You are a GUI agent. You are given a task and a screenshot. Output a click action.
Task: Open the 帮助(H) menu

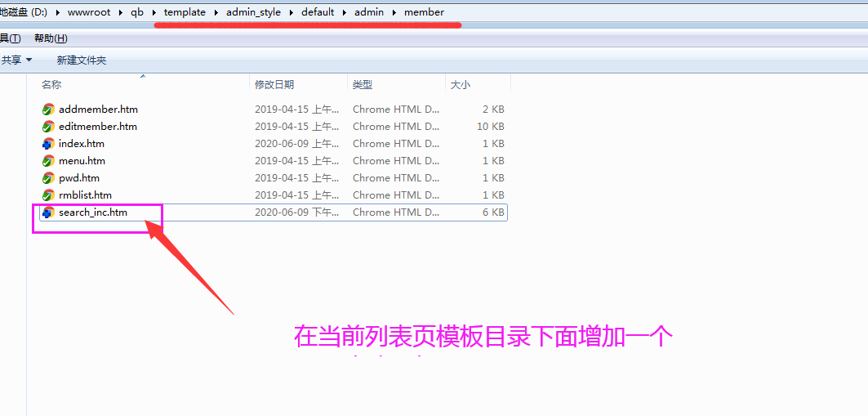(51, 38)
